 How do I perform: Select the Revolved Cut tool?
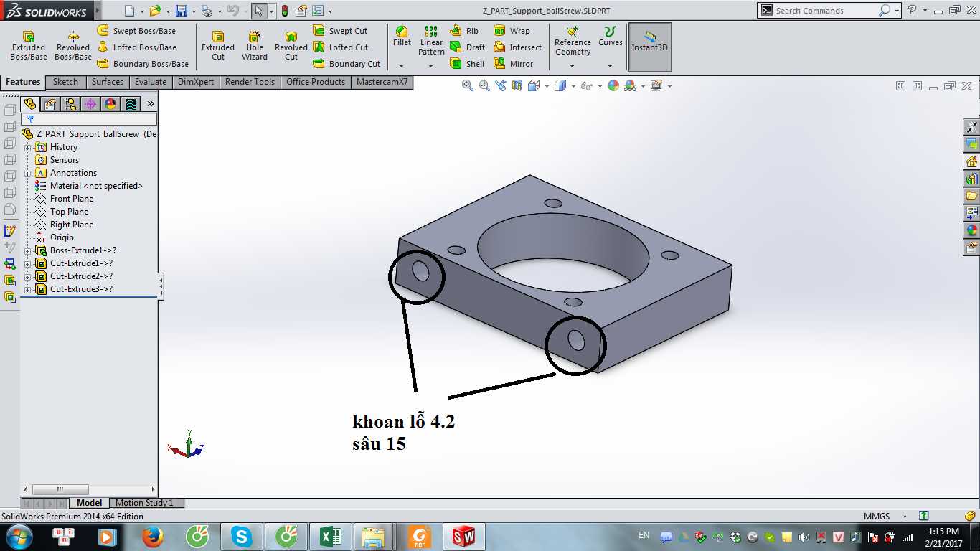point(291,45)
